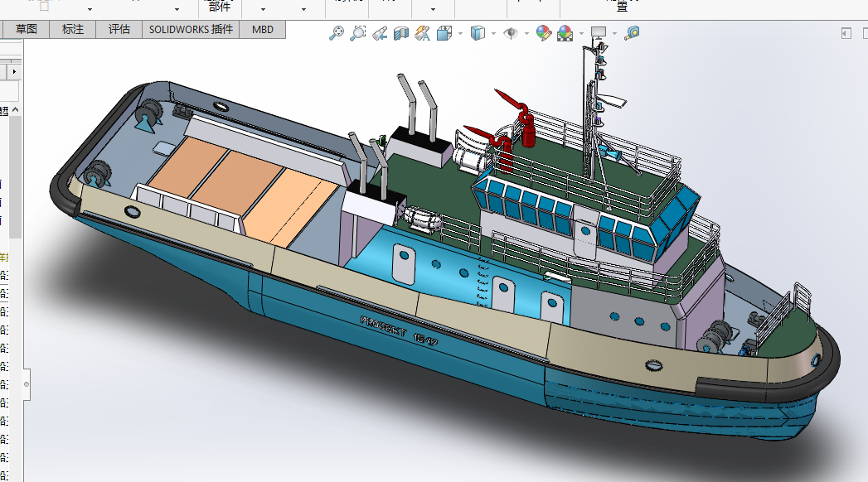Click the Dynamic Annotation Views icon
Screen dimensions: 868x482
[x=423, y=33]
